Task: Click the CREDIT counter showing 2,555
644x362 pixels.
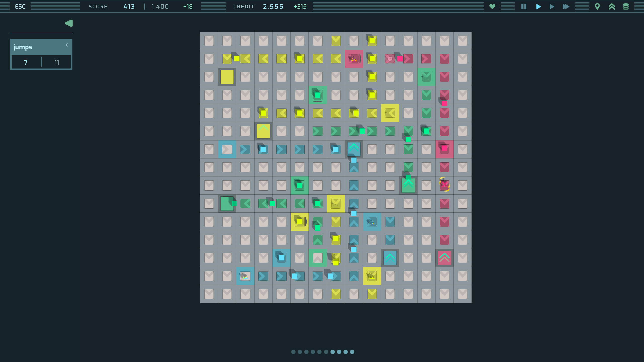Action: [273, 7]
